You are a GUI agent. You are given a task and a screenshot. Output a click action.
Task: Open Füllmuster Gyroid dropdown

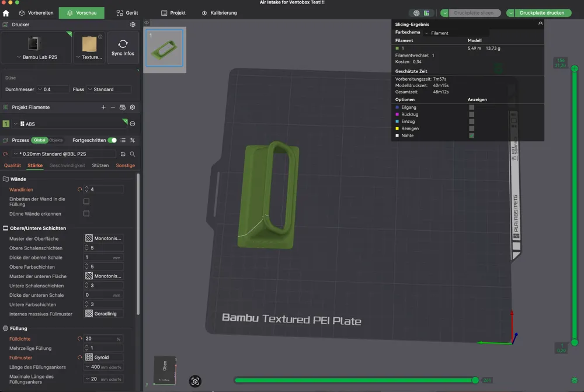pos(104,358)
